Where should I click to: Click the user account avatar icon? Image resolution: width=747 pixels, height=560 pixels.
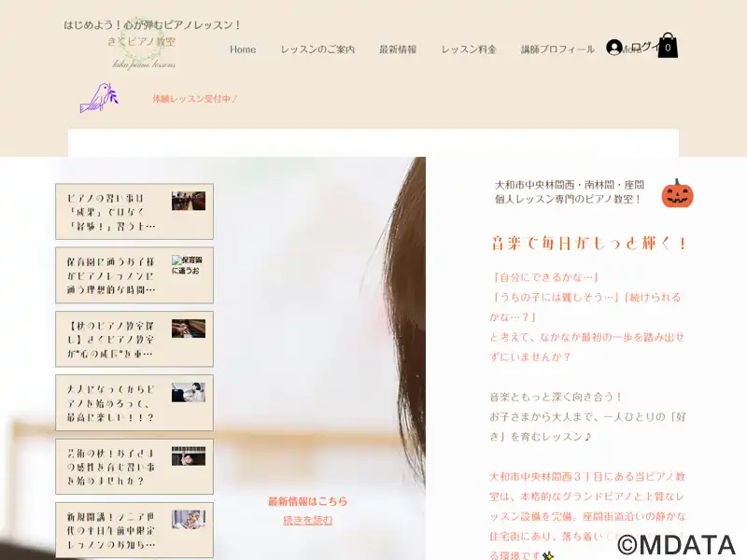[x=614, y=48]
